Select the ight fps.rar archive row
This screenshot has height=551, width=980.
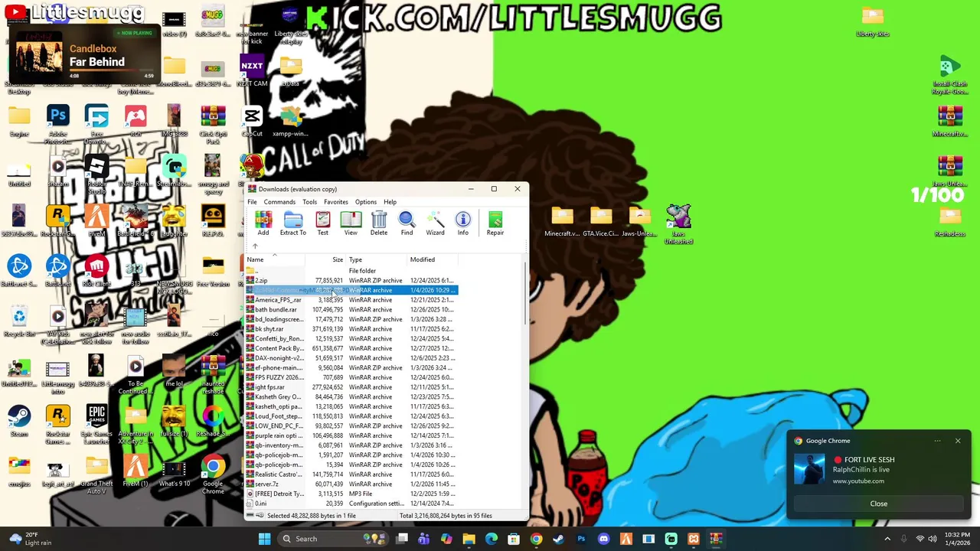click(351, 387)
